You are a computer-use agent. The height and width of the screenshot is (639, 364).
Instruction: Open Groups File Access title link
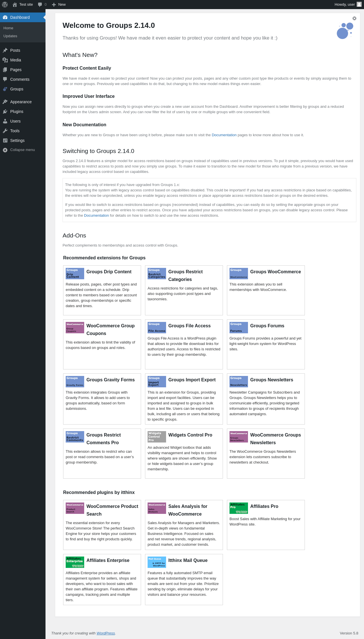[189, 326]
